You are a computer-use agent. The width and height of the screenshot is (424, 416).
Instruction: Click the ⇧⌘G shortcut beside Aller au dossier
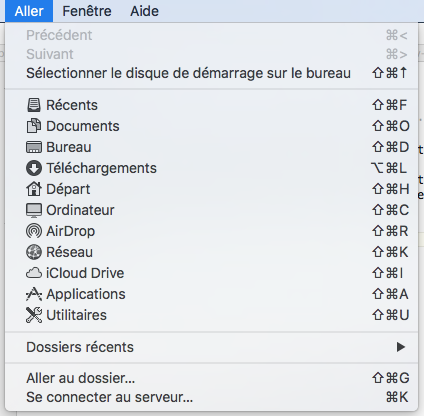pyautogui.click(x=391, y=378)
